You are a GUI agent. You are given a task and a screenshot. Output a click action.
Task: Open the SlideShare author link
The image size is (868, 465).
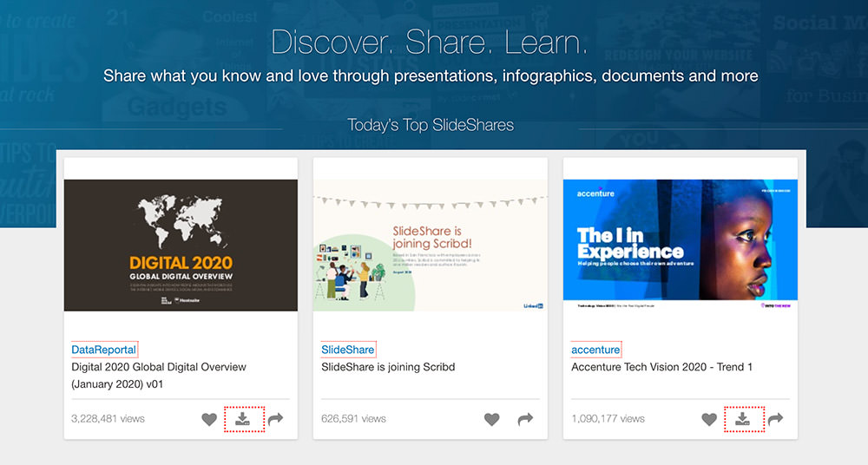tap(348, 350)
